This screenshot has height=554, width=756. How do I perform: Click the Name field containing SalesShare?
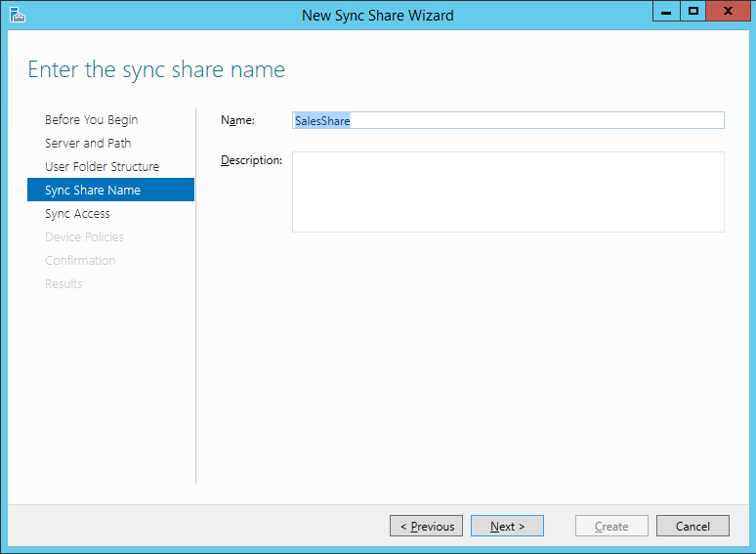[x=508, y=121]
